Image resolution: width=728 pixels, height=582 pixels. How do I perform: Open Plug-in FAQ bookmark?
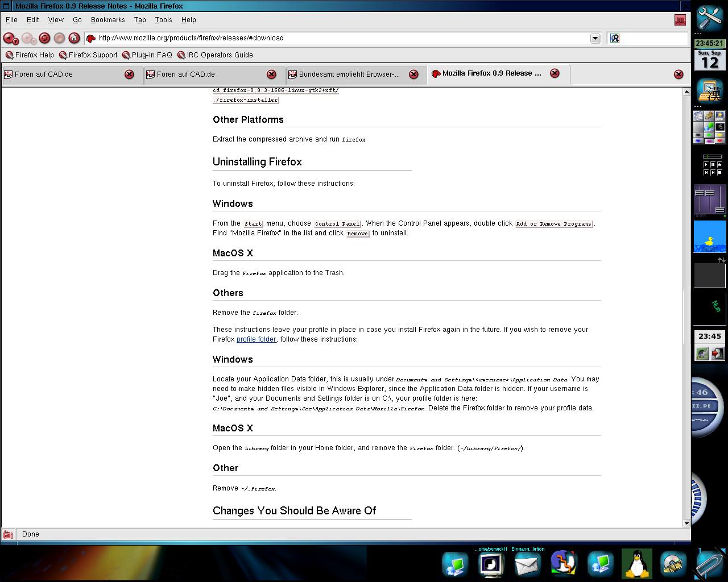(147, 55)
